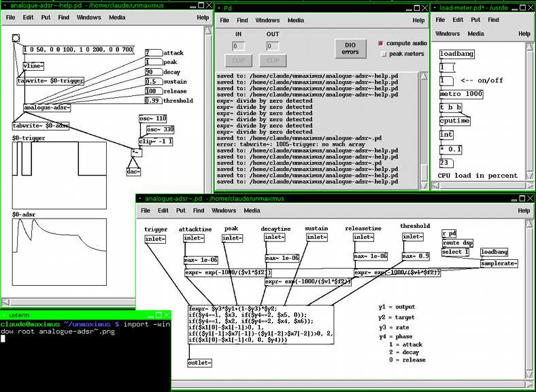Click the CPU load number box showing 23
The image size is (536, 392).
coord(446,163)
